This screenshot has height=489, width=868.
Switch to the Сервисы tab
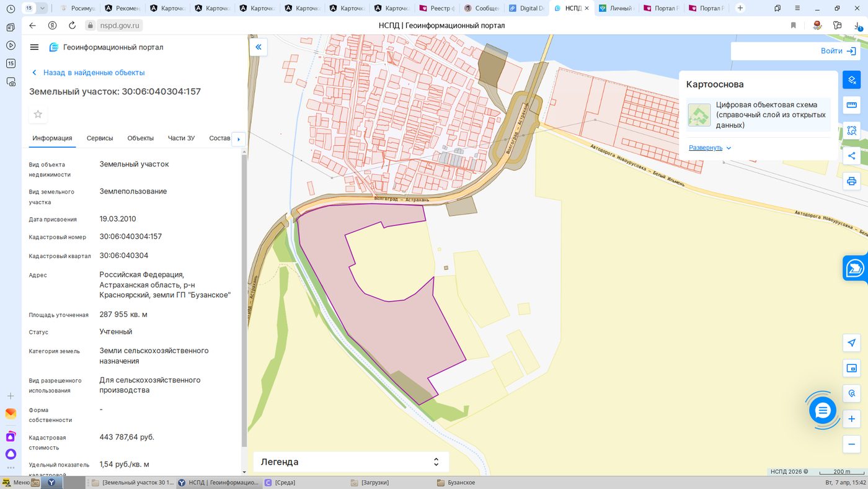100,138
